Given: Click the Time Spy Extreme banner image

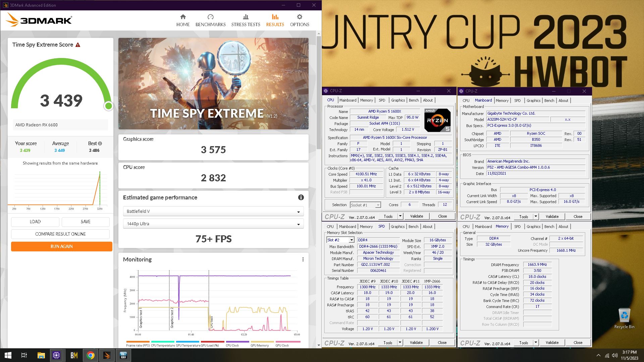Looking at the screenshot, I should 213,83.
